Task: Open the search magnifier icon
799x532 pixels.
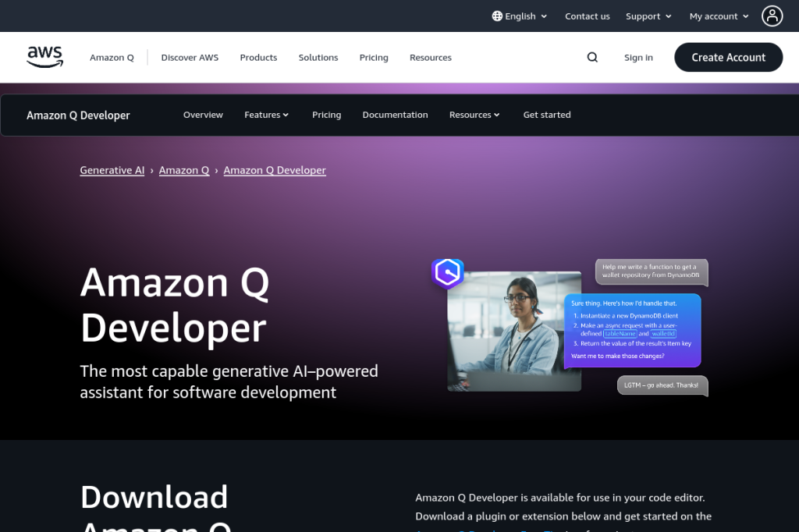Action: [592, 57]
